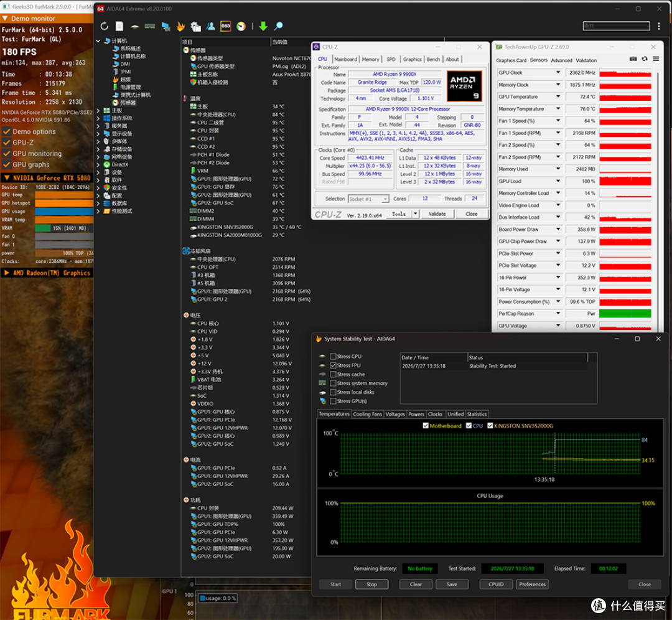
Task: Click Stop in System Stability Test
Action: point(371,585)
